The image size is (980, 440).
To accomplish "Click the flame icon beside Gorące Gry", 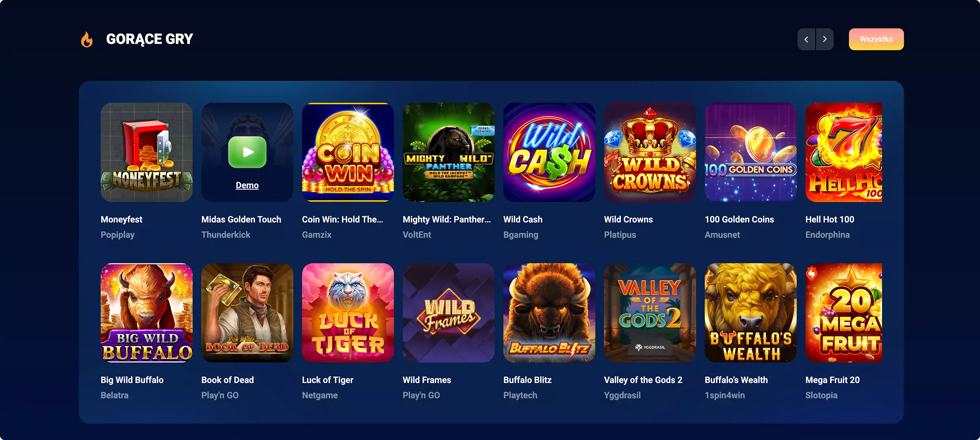I will coord(87,39).
